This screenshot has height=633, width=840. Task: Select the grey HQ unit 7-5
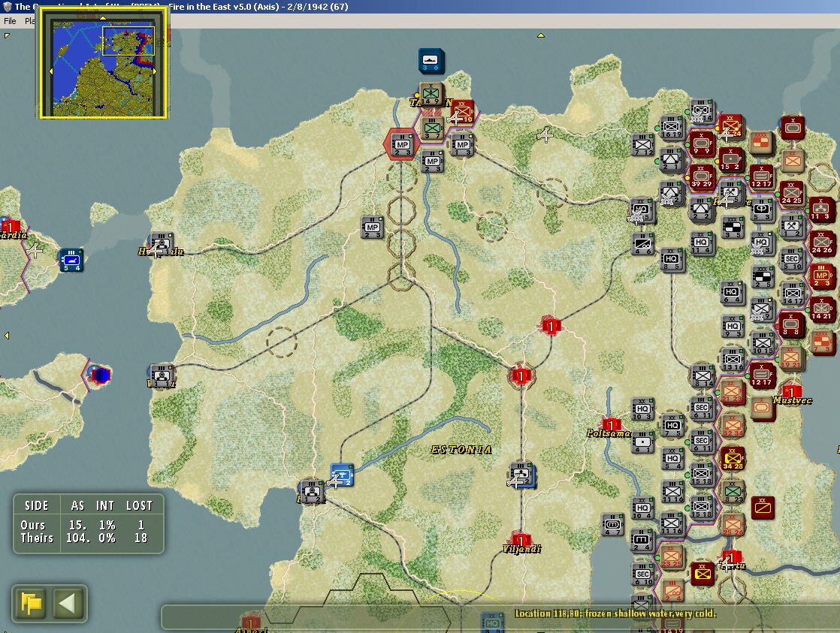pyautogui.click(x=672, y=427)
